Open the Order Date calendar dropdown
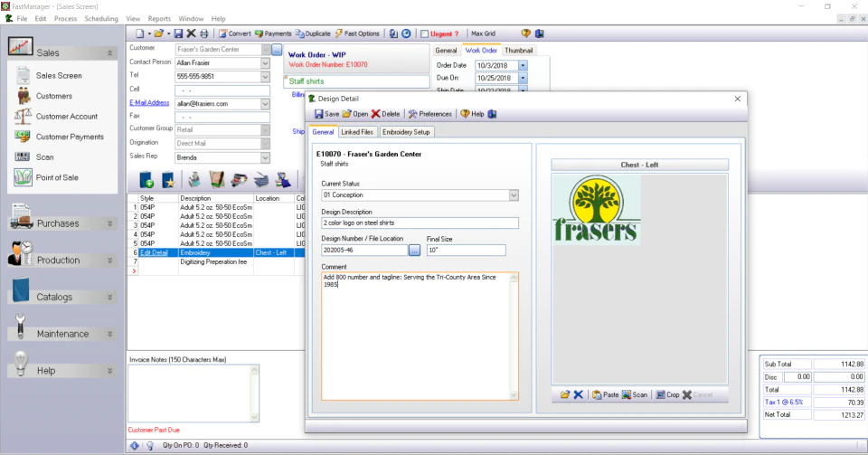 [x=523, y=65]
